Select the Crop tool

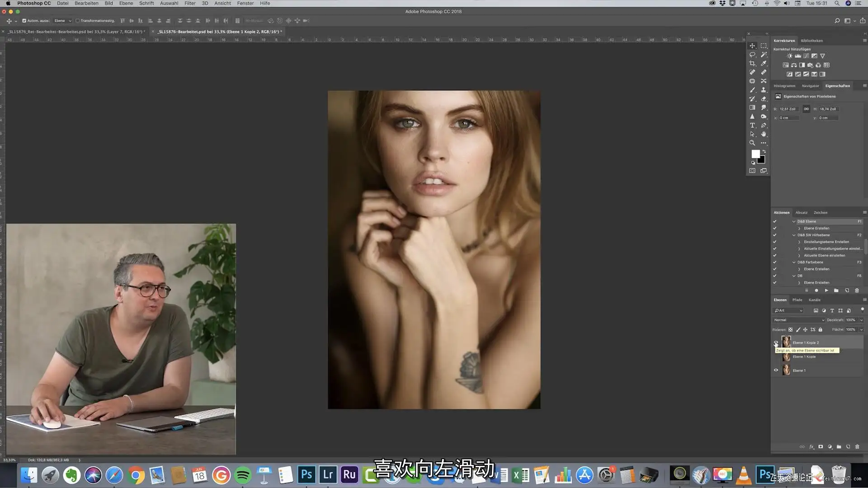click(x=752, y=63)
